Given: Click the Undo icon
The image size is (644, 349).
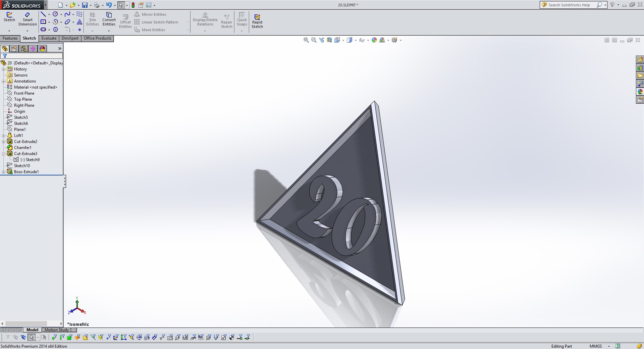Looking at the screenshot, I should click(109, 5).
